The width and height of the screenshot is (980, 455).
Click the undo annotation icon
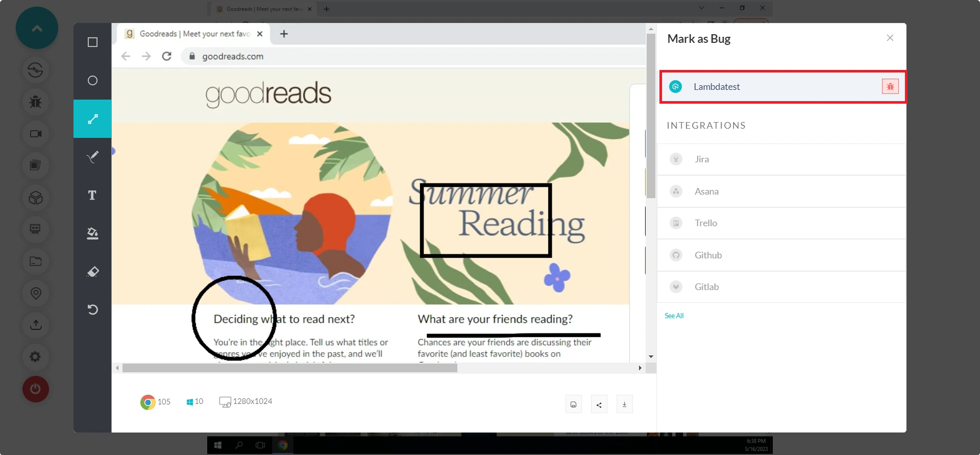(92, 309)
